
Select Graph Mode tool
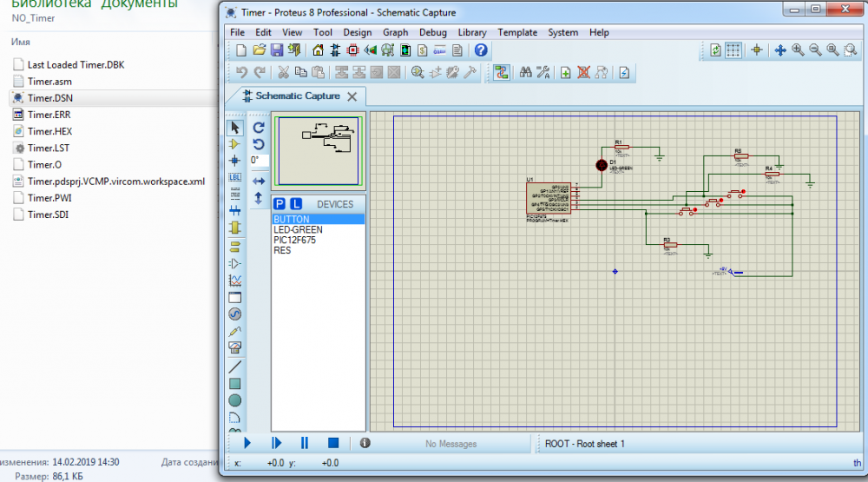[x=234, y=281]
